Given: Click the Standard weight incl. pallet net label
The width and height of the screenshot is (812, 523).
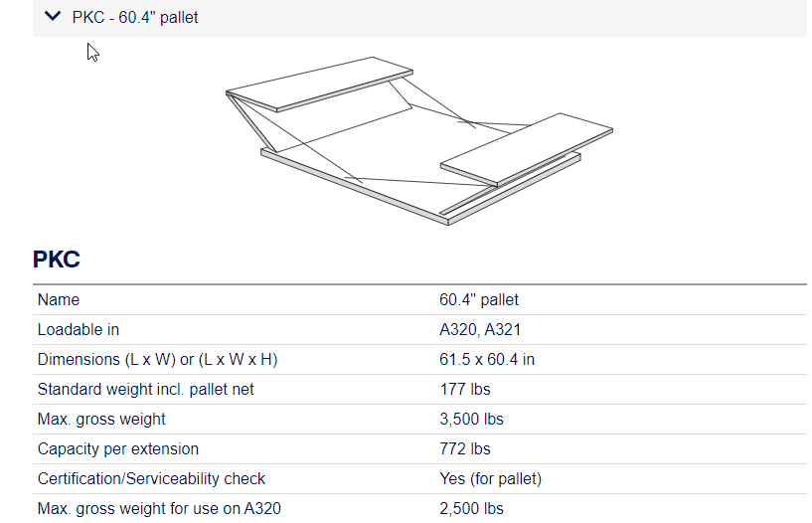Looking at the screenshot, I should 145,390.
